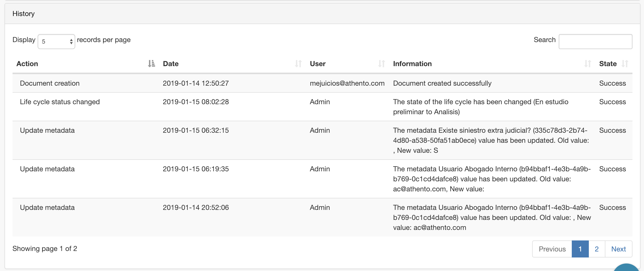Sort by Action column icon
This screenshot has height=271, width=644.
coord(151,64)
